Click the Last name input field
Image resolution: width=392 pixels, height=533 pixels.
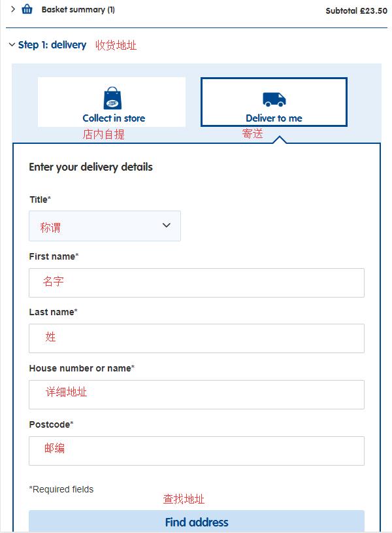point(196,338)
